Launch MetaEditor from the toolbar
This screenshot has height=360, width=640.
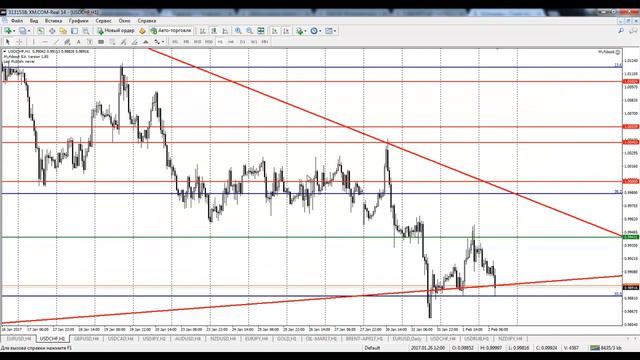142,31
